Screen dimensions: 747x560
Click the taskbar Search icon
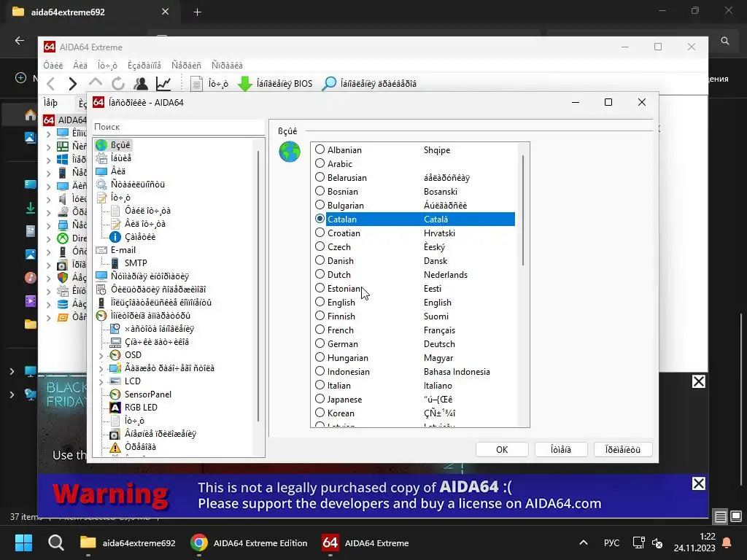pos(55,542)
